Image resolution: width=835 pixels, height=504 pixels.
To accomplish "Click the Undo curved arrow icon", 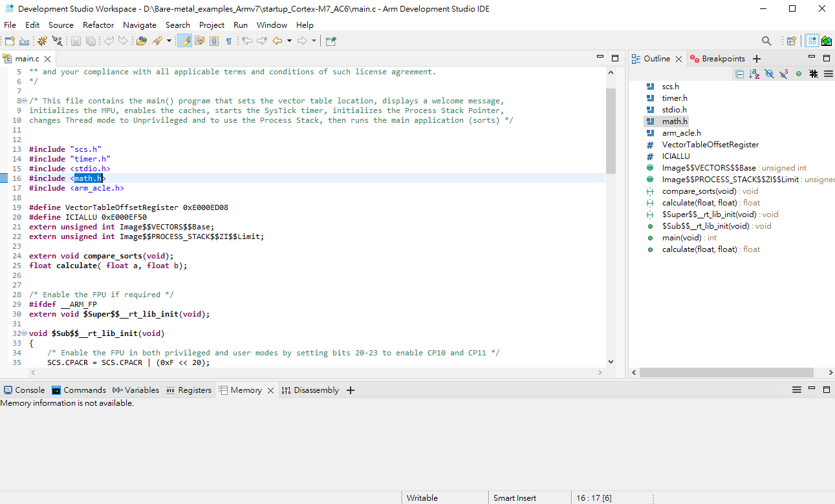I will pyautogui.click(x=109, y=41).
